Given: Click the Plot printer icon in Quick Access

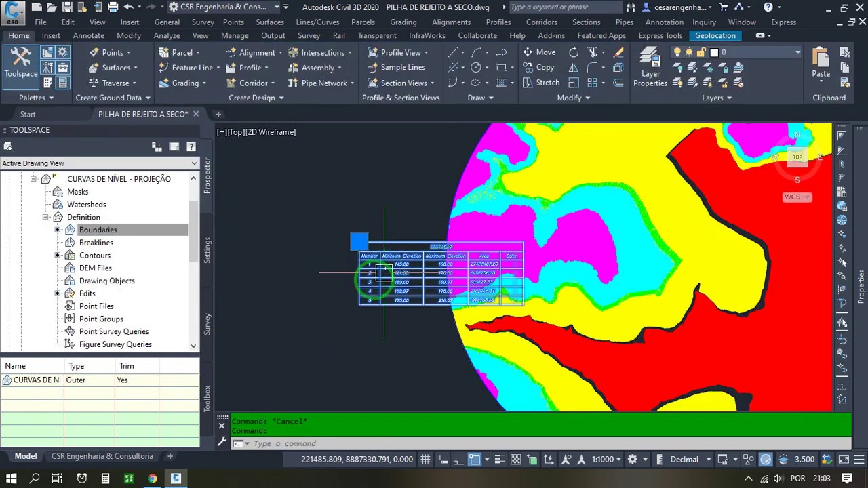Looking at the screenshot, I should point(113,7).
